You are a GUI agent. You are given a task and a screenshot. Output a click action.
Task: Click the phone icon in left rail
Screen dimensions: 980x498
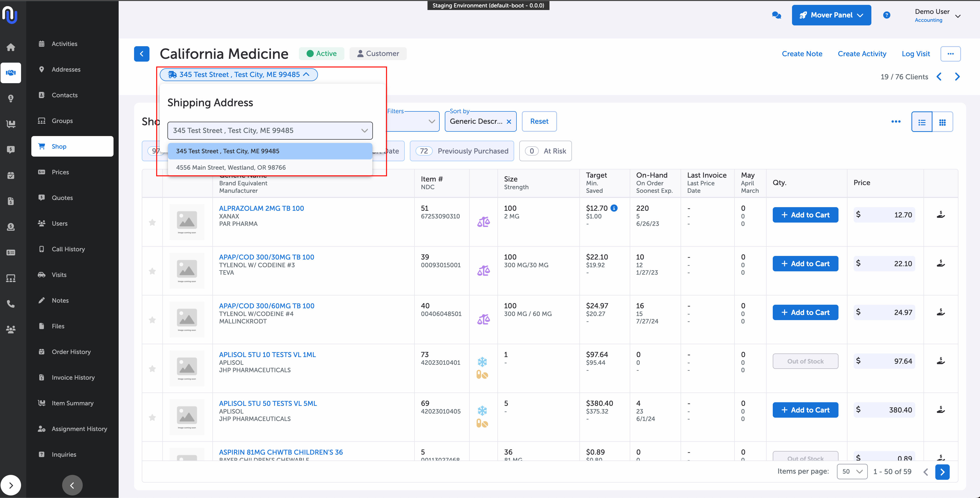pos(11,304)
